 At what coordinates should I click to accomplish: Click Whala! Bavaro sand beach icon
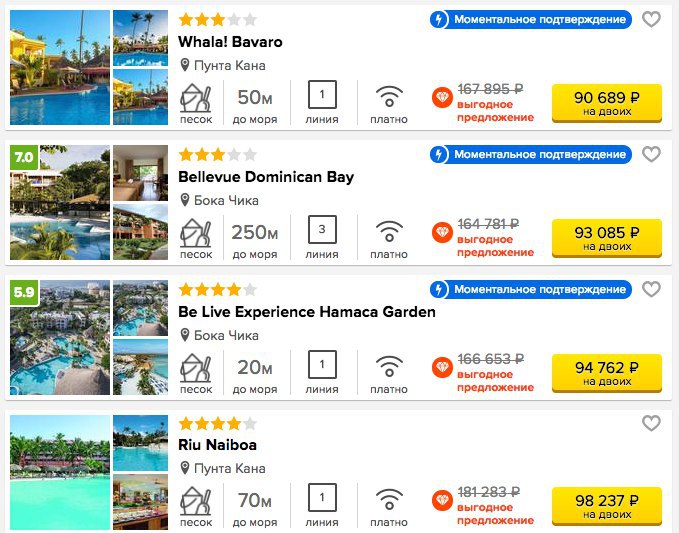195,98
